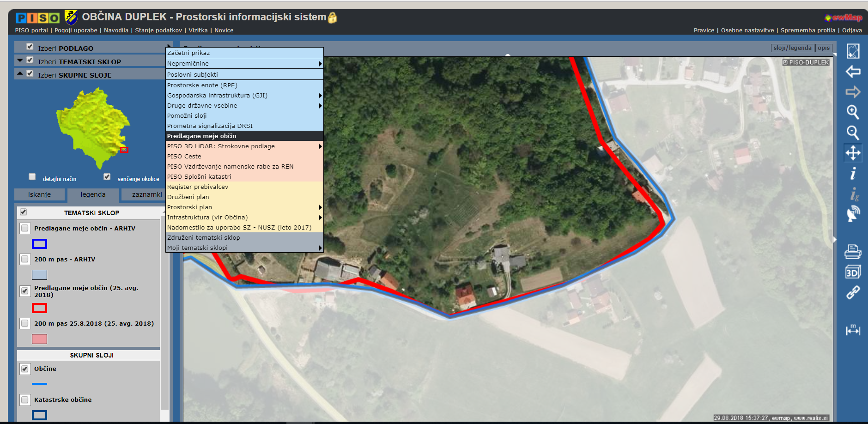
Task: Click the zoom out magnifier tool
Action: click(x=853, y=133)
